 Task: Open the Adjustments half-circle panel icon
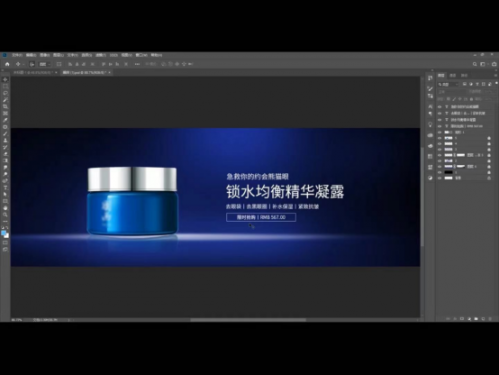(x=430, y=178)
